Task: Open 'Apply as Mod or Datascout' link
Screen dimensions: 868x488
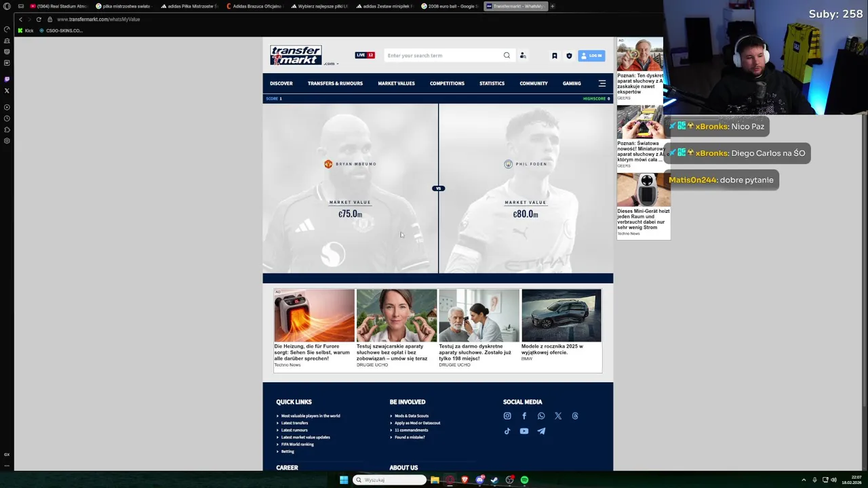Action: click(x=418, y=423)
